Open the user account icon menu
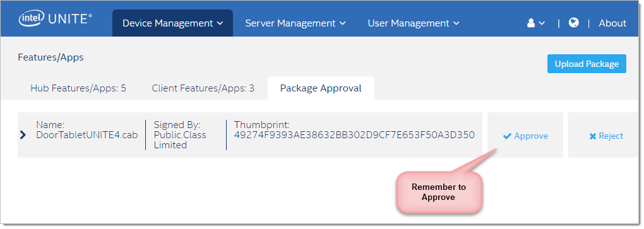Image resolution: width=644 pixels, height=229 pixels. pyautogui.click(x=532, y=23)
